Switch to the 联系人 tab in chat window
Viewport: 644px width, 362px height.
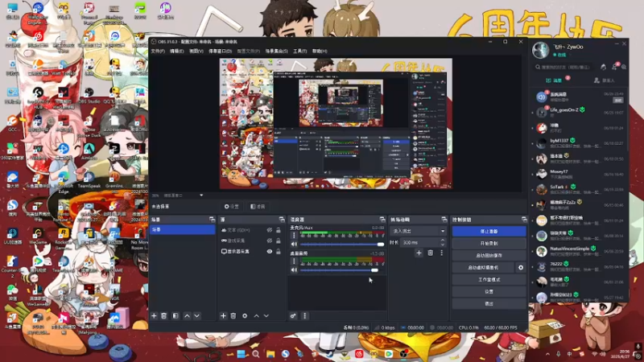(605, 80)
